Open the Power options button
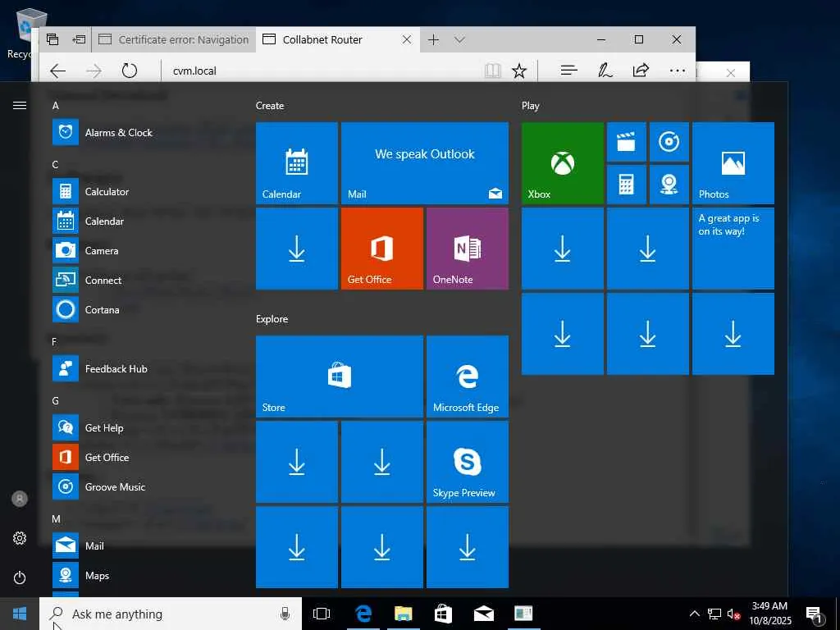The width and height of the screenshot is (840, 630). click(20, 577)
